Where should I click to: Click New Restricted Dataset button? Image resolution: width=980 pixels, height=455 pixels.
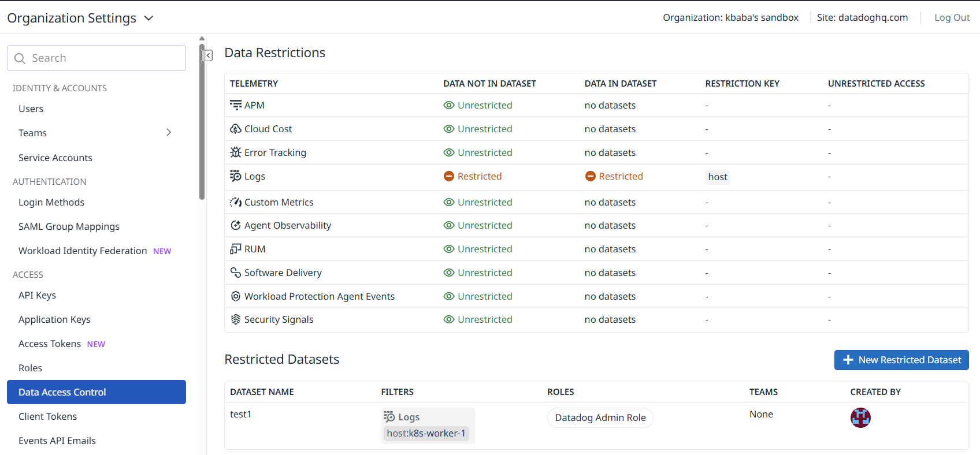[x=901, y=360]
